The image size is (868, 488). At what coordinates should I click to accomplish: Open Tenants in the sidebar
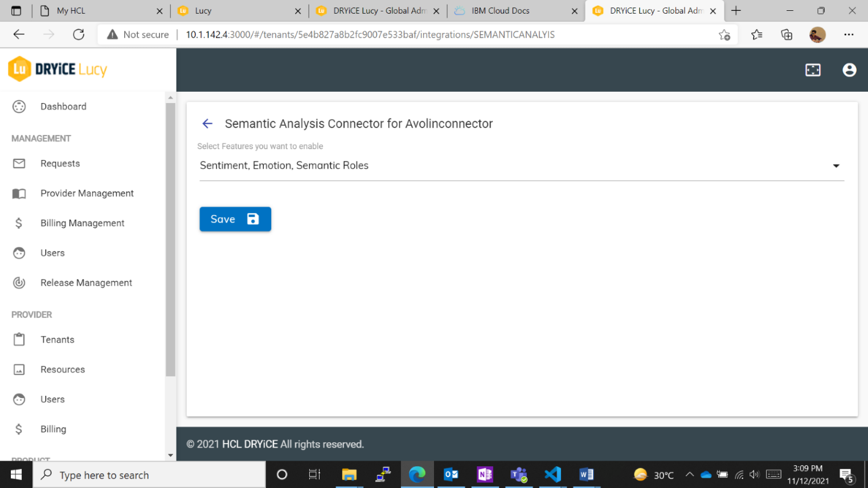pyautogui.click(x=83, y=340)
